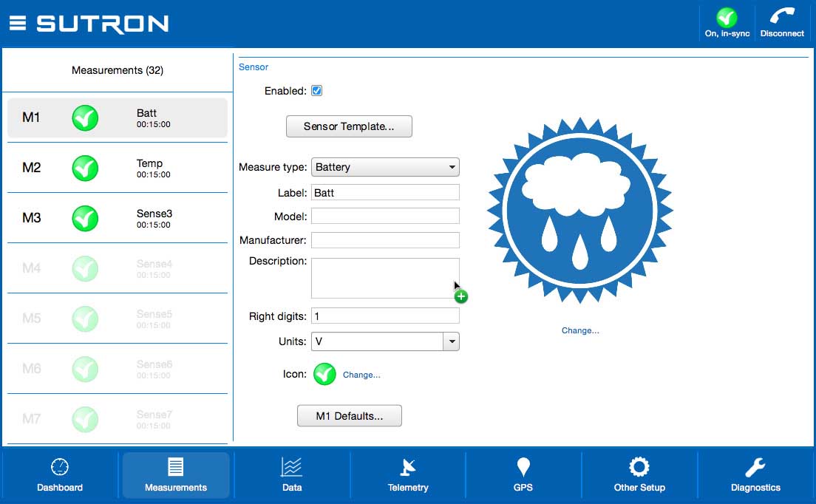This screenshot has width=816, height=504.
Task: Switch to the Data view
Action: 291,475
